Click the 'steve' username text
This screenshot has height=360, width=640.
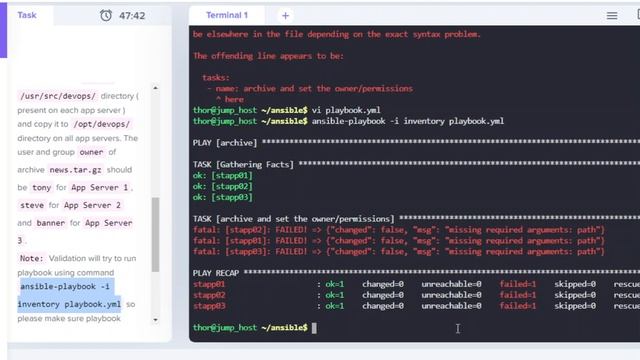[x=32, y=205]
